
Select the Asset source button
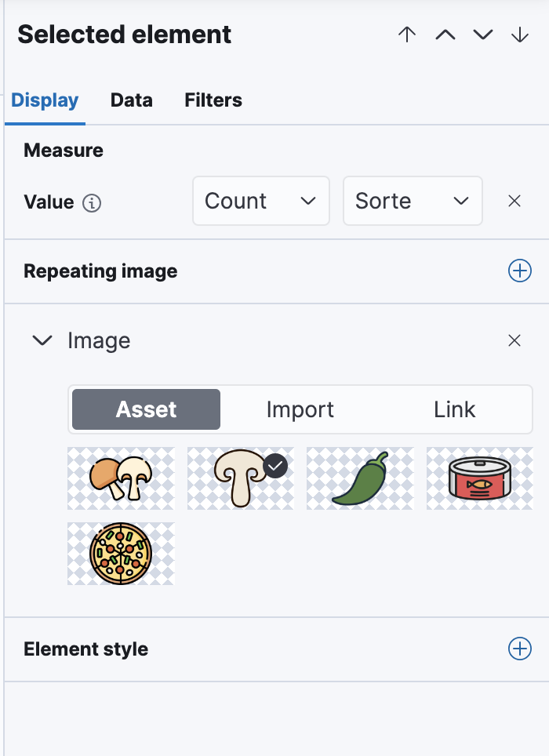click(145, 409)
